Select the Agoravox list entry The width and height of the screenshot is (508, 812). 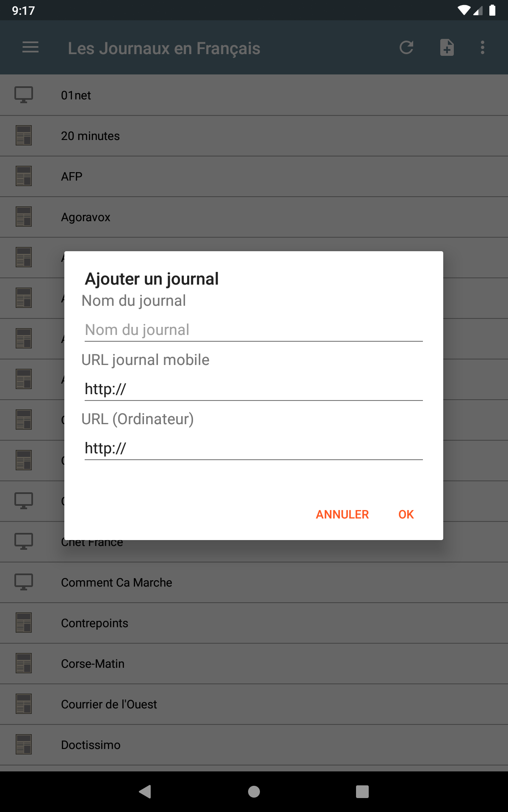point(254,217)
